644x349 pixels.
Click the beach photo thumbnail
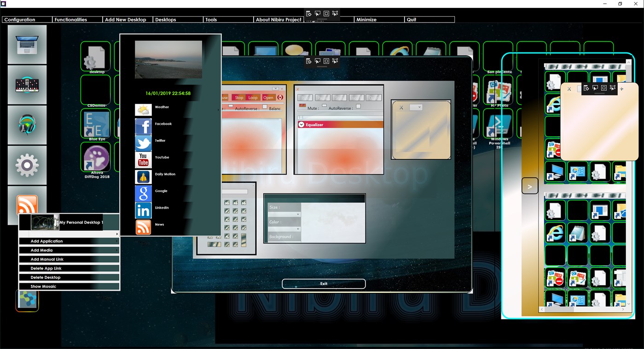[169, 60]
